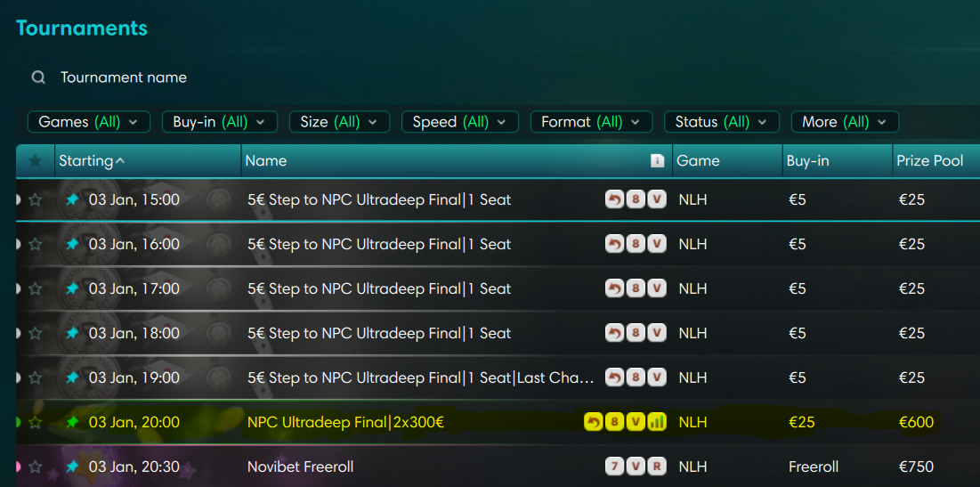Click the info icon in Name header

(x=657, y=161)
